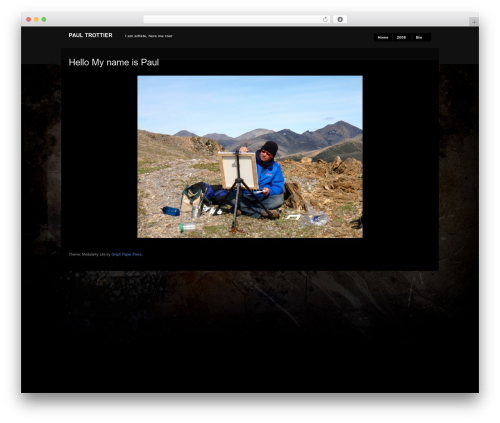The height and width of the screenshot is (423, 500).
Task: Click the browser reload icon
Action: coord(325,19)
